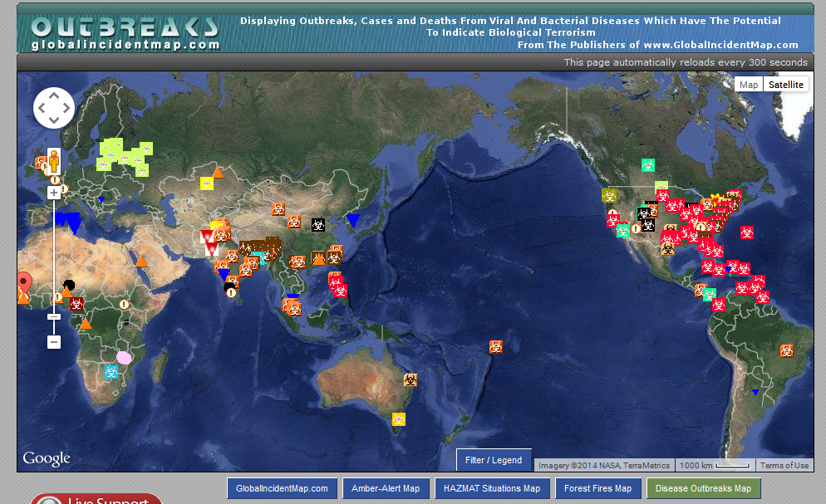This screenshot has height=504, width=826.
Task: Open the orange biohazard box marker over Australia
Action: pos(411,379)
